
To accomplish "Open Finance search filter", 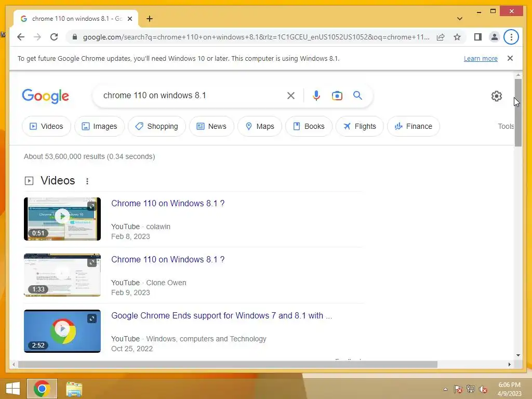I will point(413,126).
